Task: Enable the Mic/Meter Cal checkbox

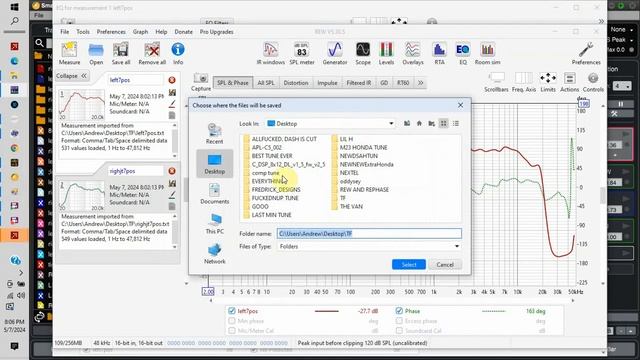Action: pos(232,331)
